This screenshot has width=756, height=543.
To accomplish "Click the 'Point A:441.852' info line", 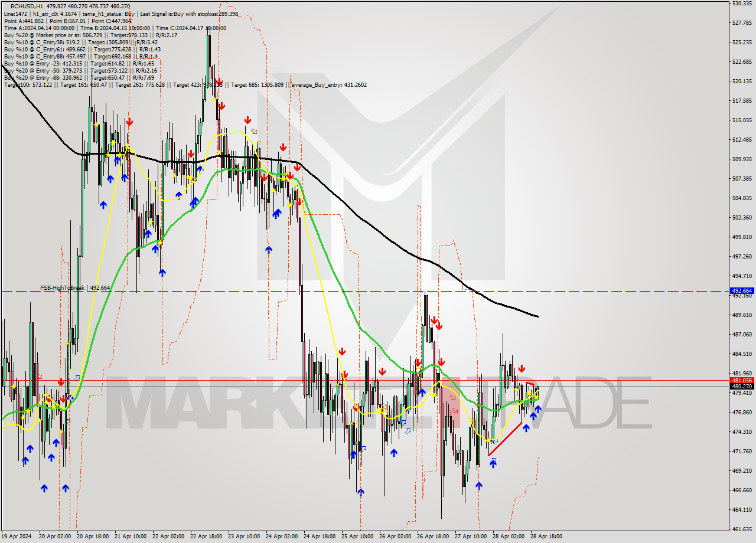I will point(67,21).
